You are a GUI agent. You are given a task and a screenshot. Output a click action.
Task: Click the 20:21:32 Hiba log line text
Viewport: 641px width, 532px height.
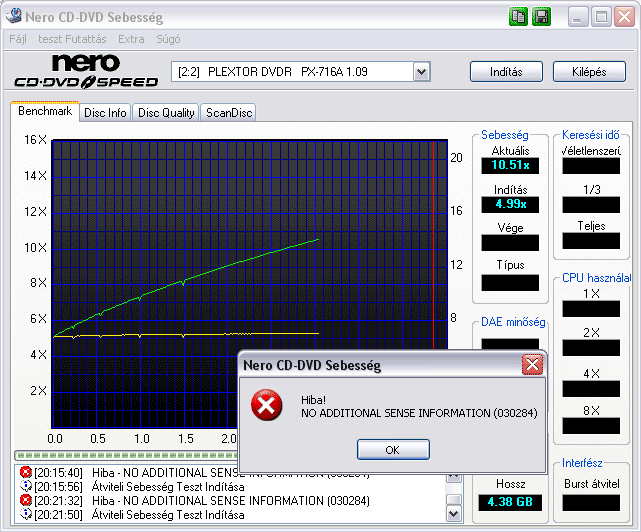pyautogui.click(x=231, y=501)
